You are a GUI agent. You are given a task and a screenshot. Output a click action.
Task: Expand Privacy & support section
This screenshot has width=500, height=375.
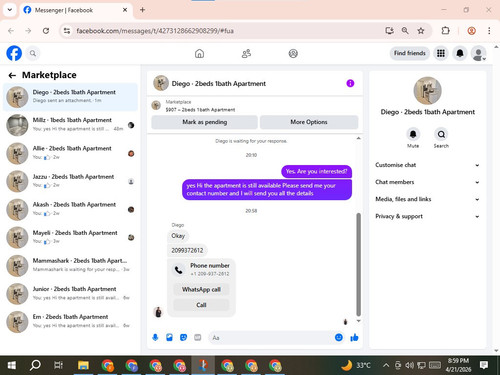click(427, 216)
